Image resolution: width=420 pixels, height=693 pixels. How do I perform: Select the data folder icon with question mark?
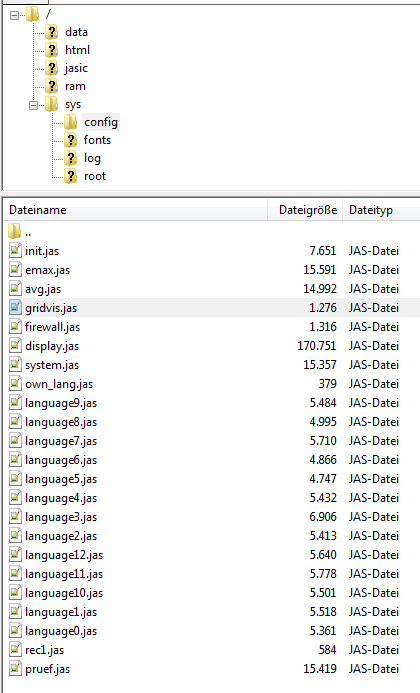pos(52,32)
